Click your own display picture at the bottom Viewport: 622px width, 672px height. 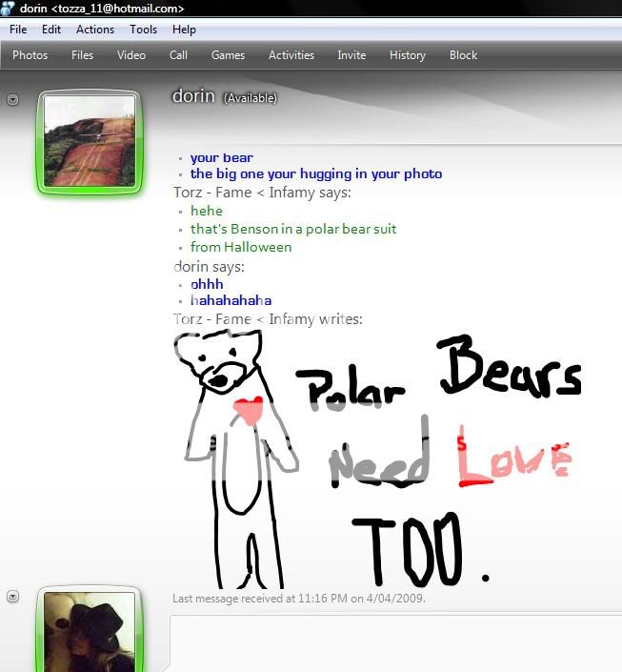(x=90, y=634)
